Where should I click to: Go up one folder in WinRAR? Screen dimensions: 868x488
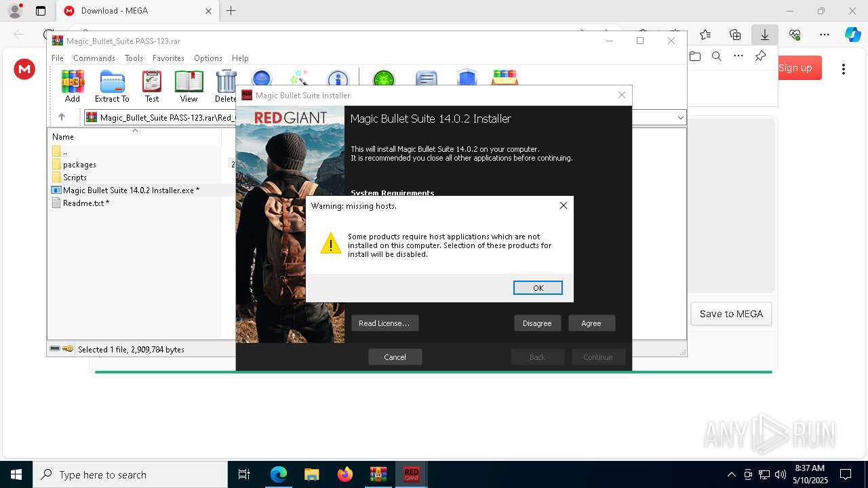tap(62, 117)
